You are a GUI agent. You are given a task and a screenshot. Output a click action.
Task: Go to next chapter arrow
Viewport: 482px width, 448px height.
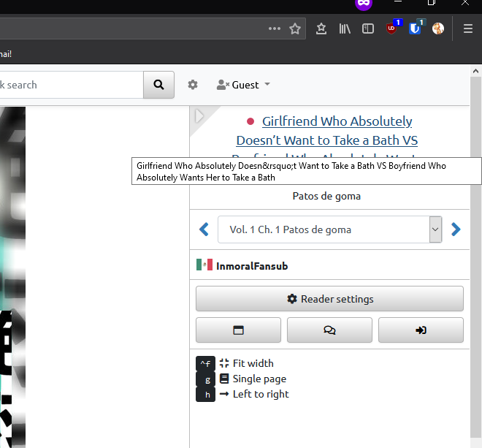tap(456, 229)
